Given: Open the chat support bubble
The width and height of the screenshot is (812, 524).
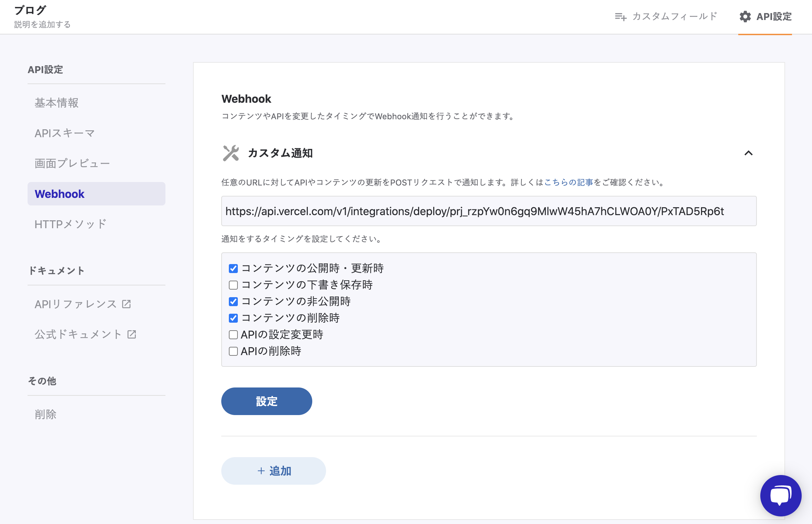Looking at the screenshot, I should click(781, 495).
